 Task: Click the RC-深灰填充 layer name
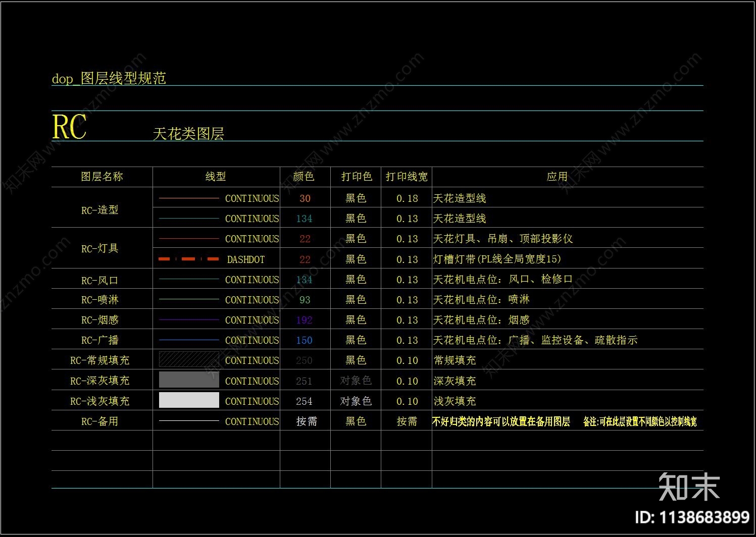100,381
